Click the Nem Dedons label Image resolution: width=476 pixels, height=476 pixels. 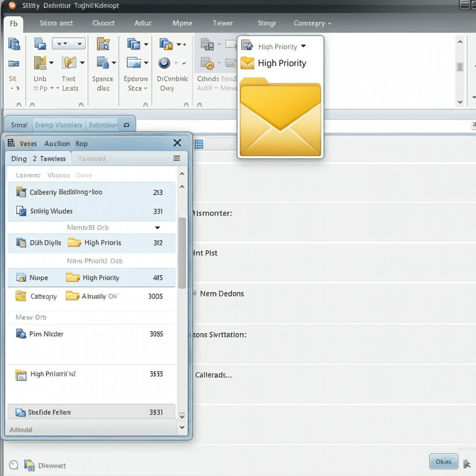click(x=222, y=294)
